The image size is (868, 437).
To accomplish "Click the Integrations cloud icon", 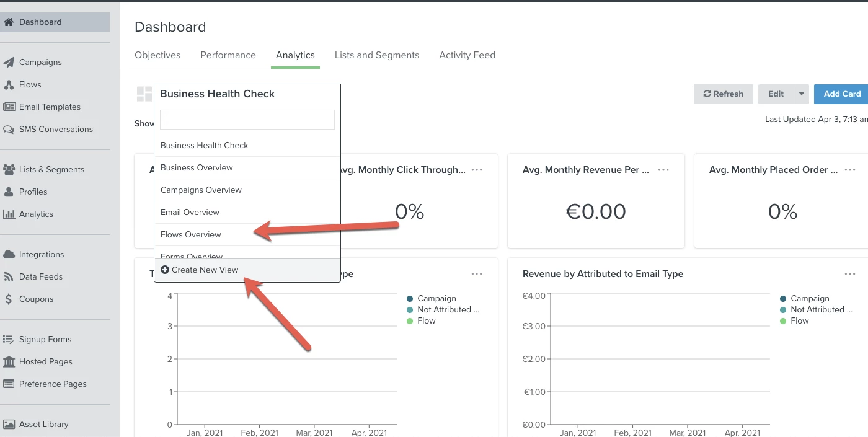I will pos(9,254).
